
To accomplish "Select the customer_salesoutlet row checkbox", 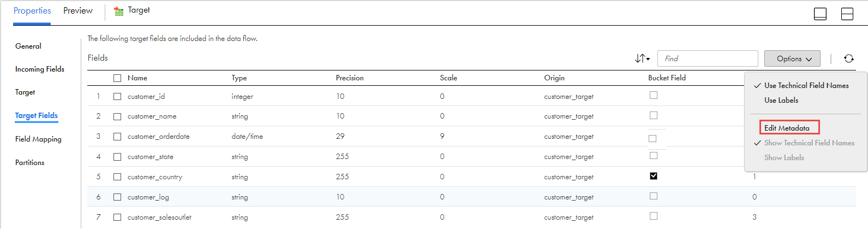I will (x=117, y=218).
